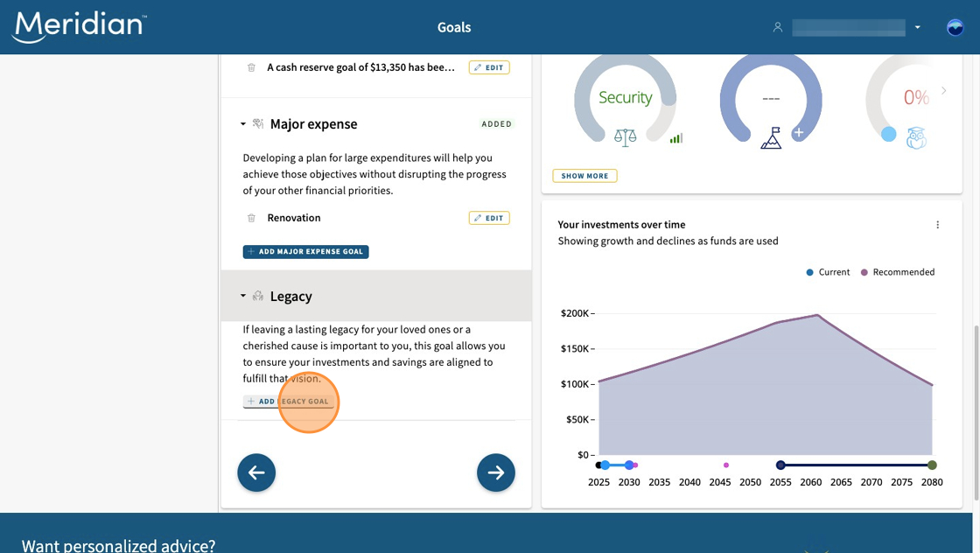Edit the cash reserve goal
This screenshot has width=980, height=553.
(x=489, y=67)
